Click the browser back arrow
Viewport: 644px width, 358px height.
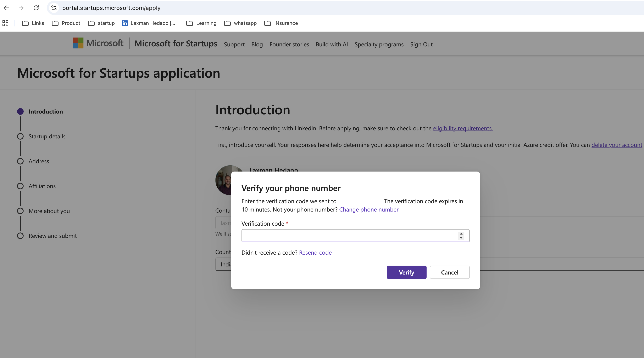point(6,8)
